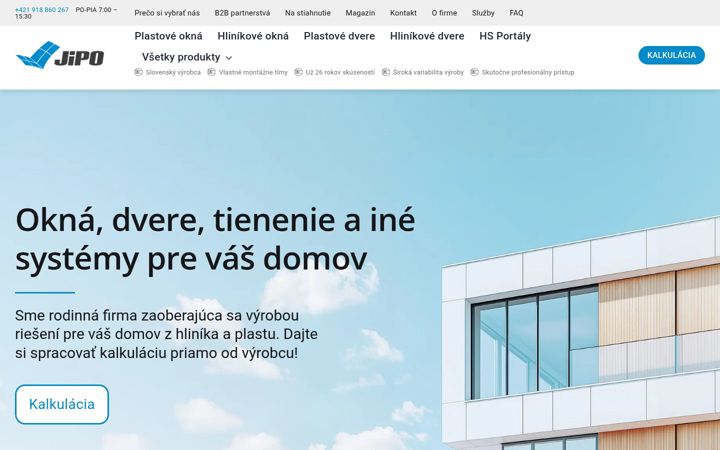720x450 pixels.
Task: Click the icon beside Už 26 rokov skúseností
Action: coord(298,72)
